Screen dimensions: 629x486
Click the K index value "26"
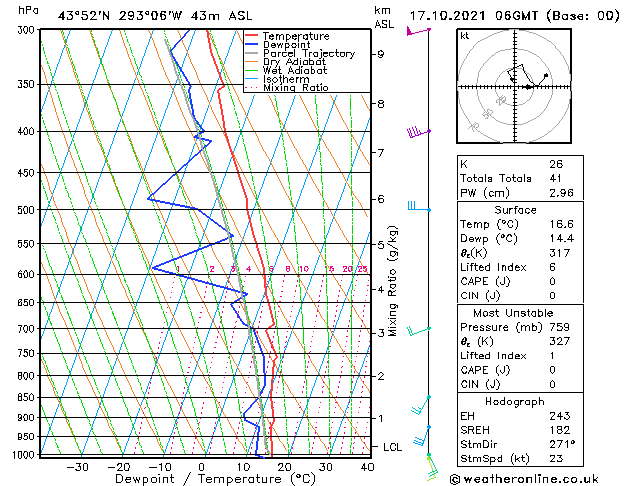point(556,164)
